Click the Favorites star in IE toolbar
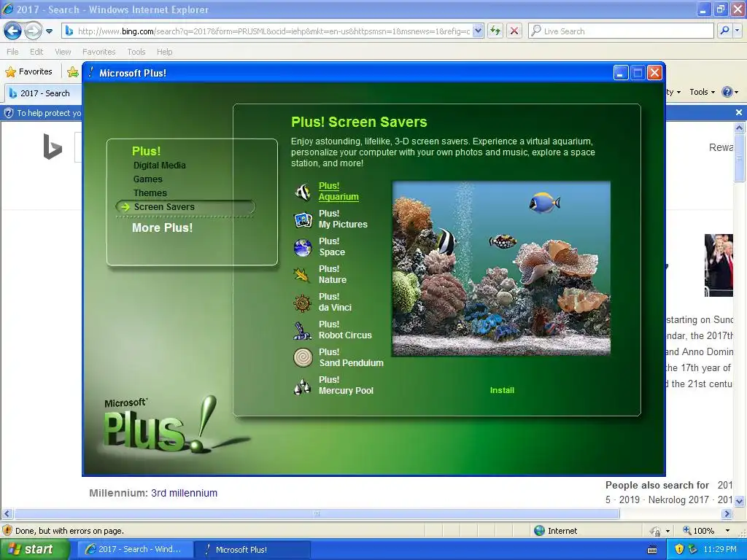The height and width of the screenshot is (560, 747). pos(10,72)
